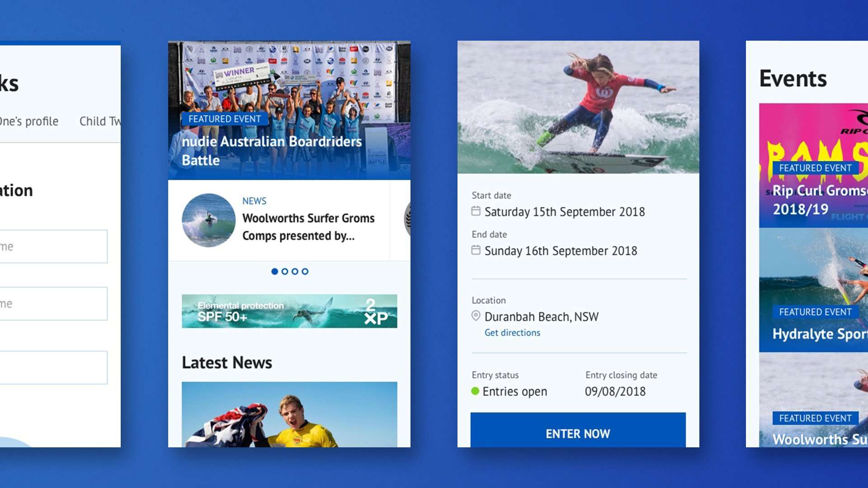Click the Start date label
The width and height of the screenshot is (868, 488).
[491, 195]
